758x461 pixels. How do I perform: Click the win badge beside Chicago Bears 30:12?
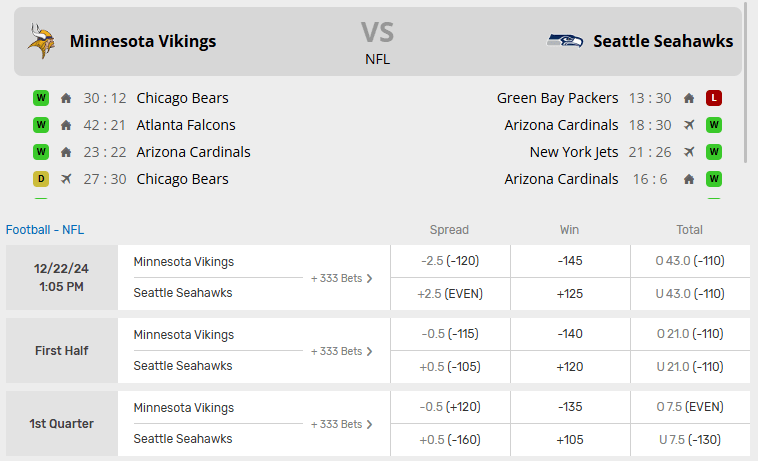pyautogui.click(x=41, y=98)
